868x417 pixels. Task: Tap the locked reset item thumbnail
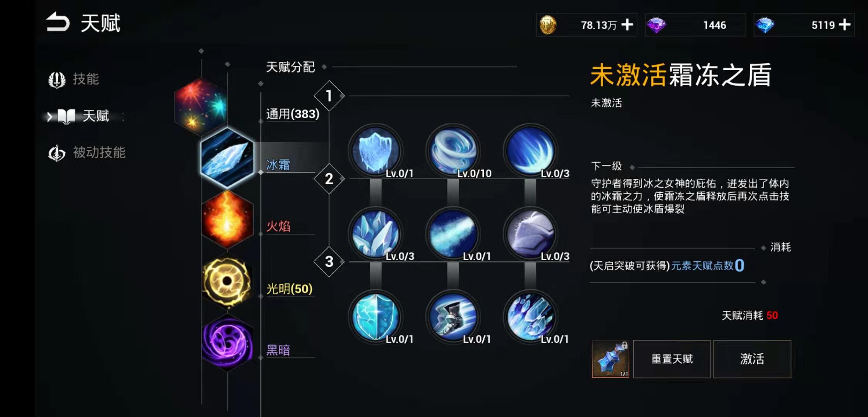(x=610, y=359)
